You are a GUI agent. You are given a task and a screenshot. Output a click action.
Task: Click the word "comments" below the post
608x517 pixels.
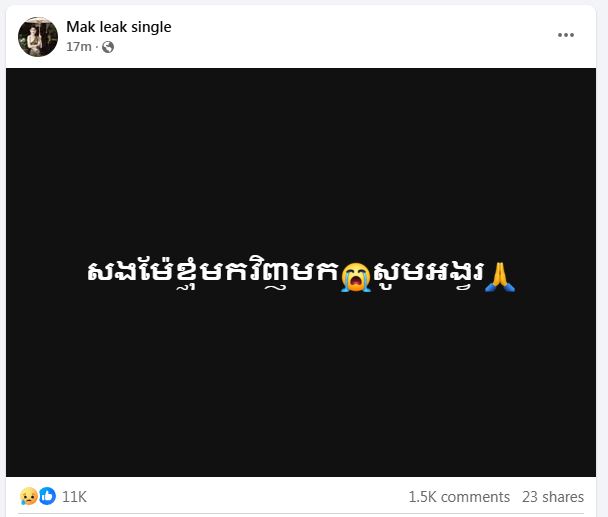(x=475, y=497)
